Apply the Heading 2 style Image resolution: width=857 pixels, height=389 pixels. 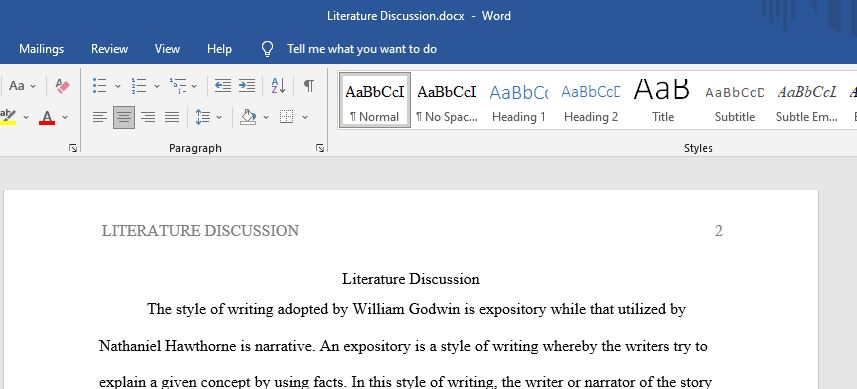591,101
